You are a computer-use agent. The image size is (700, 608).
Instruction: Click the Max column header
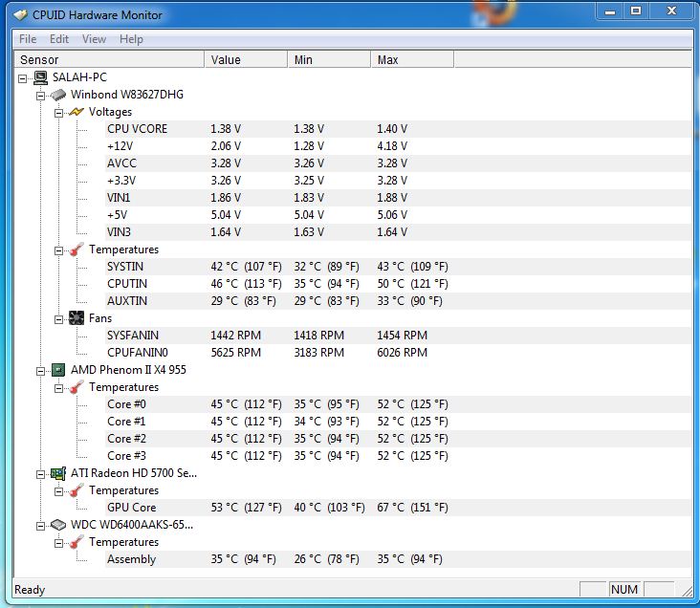pos(412,59)
